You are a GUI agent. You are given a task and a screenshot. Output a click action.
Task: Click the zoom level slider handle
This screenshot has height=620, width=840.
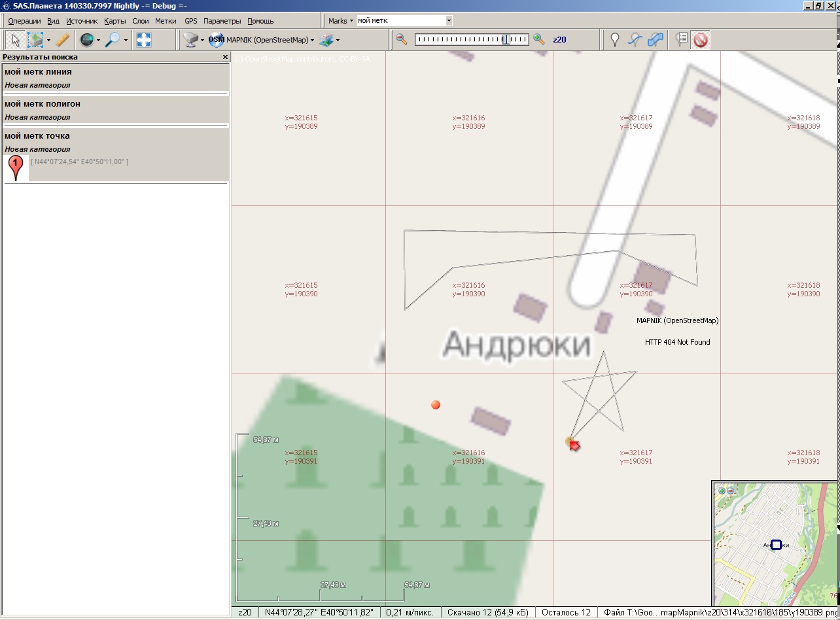[506, 40]
